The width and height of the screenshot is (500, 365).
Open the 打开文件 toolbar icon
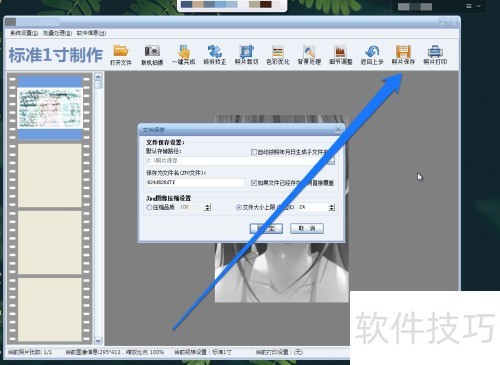point(121,55)
